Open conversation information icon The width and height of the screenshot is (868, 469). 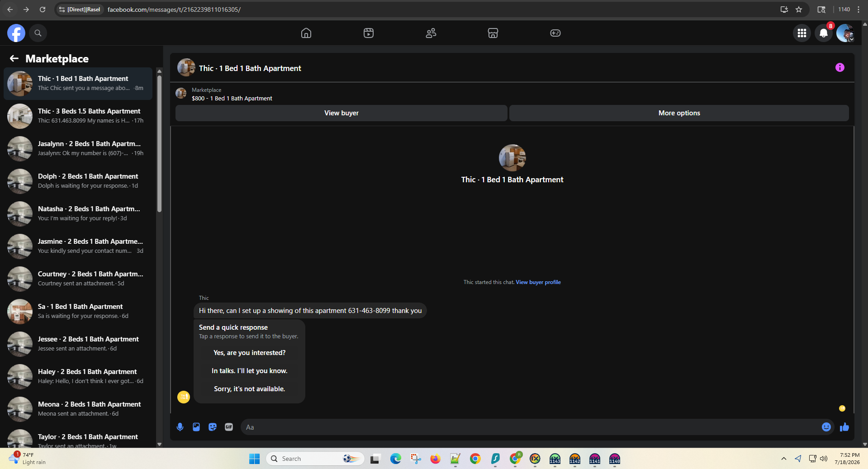[x=840, y=67]
